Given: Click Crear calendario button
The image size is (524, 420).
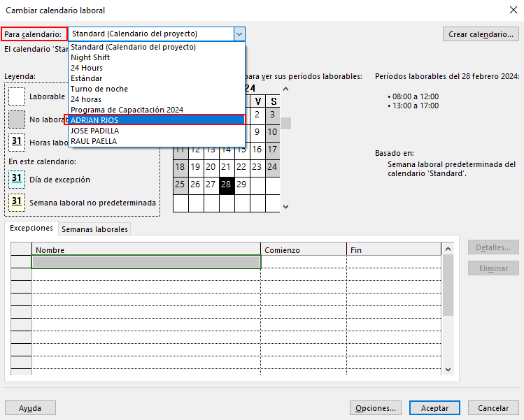Looking at the screenshot, I should point(481,34).
